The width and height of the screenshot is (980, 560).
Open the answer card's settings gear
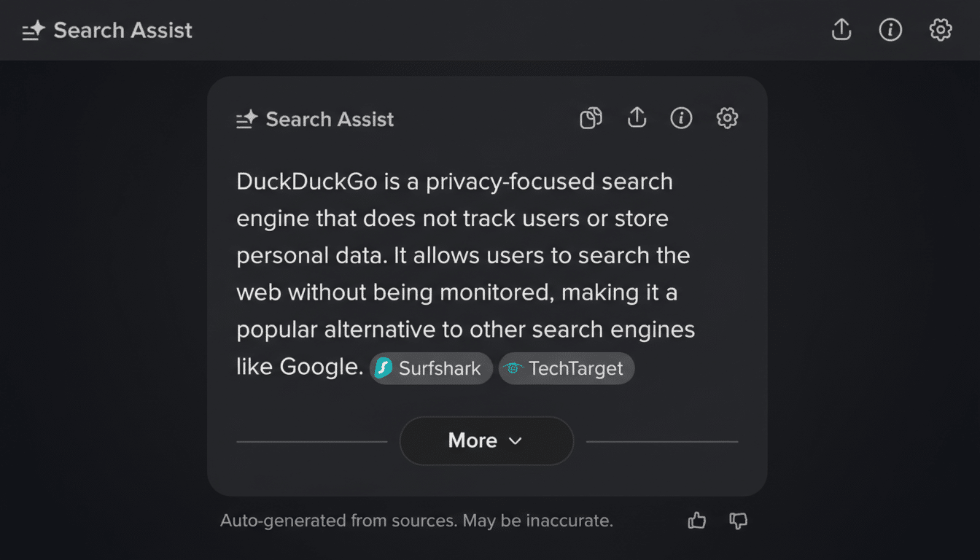(727, 117)
